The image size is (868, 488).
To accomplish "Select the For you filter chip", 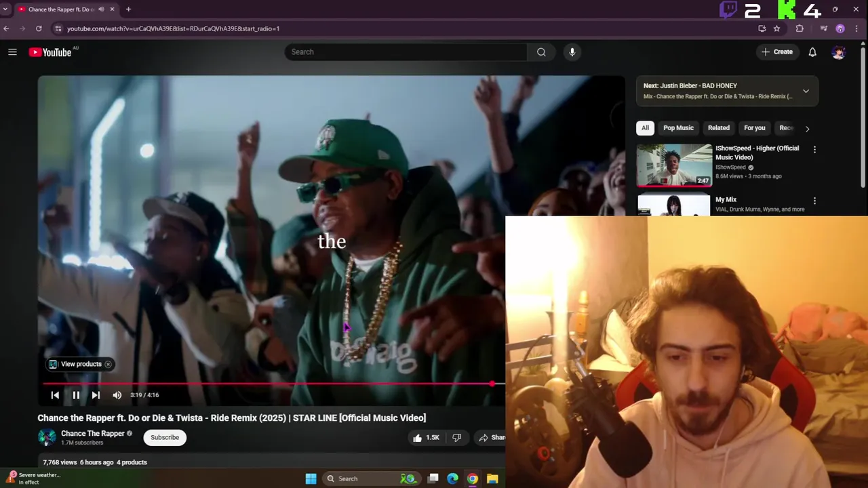I will pyautogui.click(x=754, y=128).
